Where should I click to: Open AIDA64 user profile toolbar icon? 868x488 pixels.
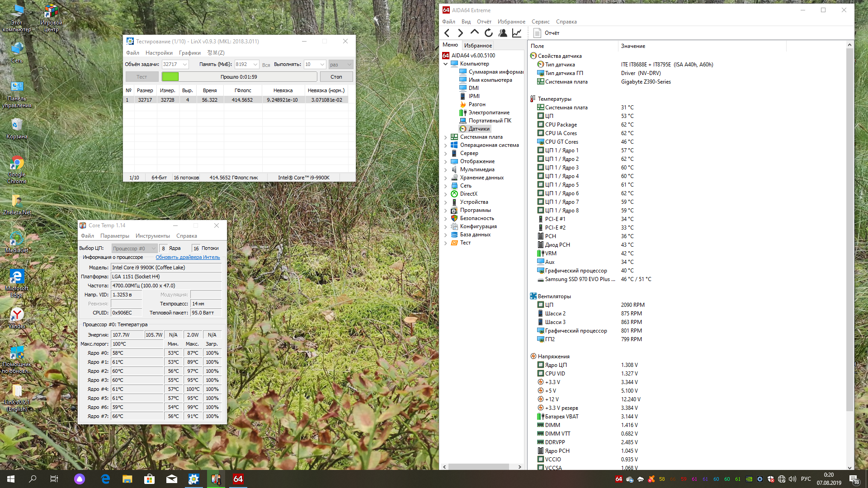502,33
